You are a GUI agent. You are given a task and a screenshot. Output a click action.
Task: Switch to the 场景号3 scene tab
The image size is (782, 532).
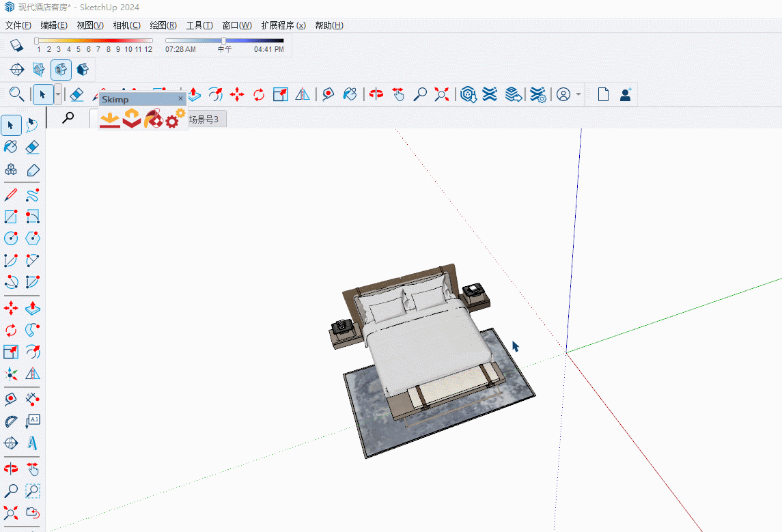(x=204, y=120)
